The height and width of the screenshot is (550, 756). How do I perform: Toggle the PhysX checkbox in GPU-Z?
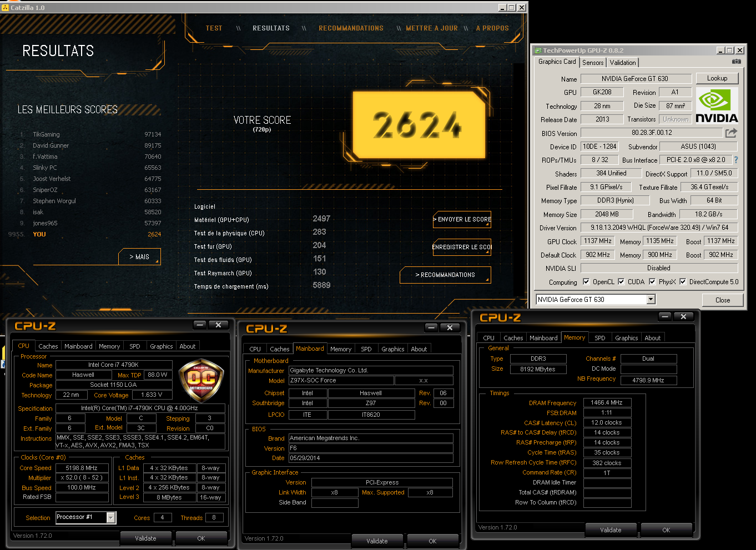click(652, 281)
